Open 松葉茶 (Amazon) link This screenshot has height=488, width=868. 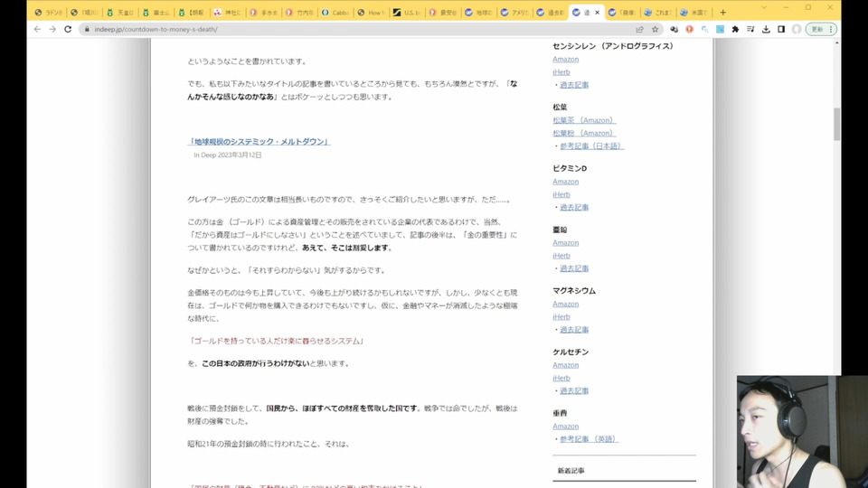pyautogui.click(x=584, y=120)
